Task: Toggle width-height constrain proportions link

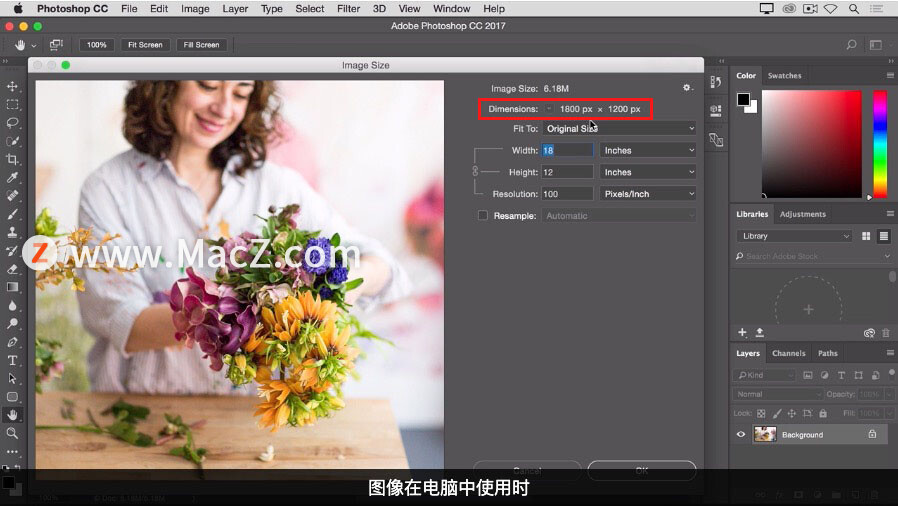Action: [475, 171]
